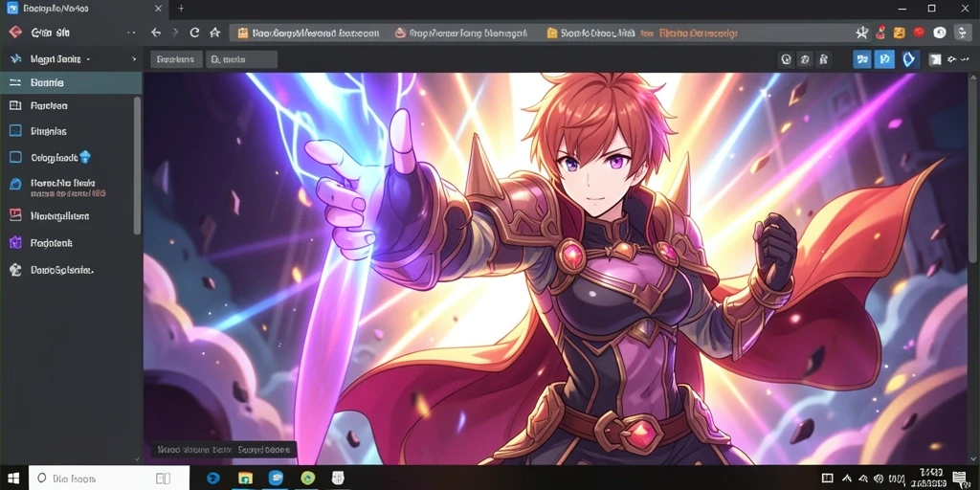Image resolution: width=980 pixels, height=490 pixels.
Task: Click the red circle extension icon
Action: 919,33
